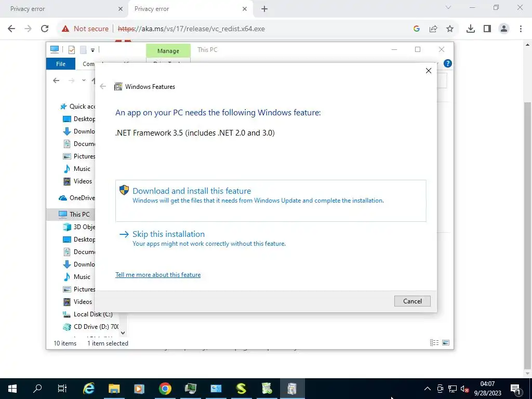
Task: Click the Properties checkmark icon in Explorer
Action: click(x=72, y=50)
